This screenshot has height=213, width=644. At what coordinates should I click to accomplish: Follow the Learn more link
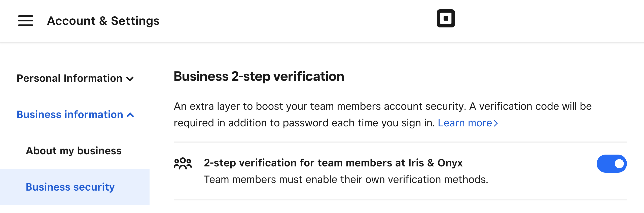465,123
